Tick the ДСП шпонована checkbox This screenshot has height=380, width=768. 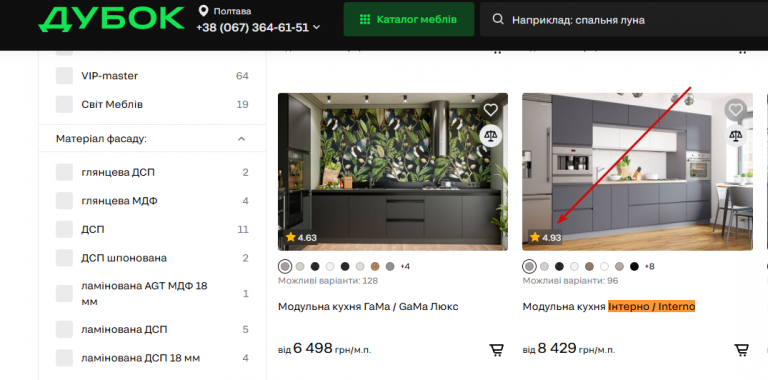pos(64,258)
